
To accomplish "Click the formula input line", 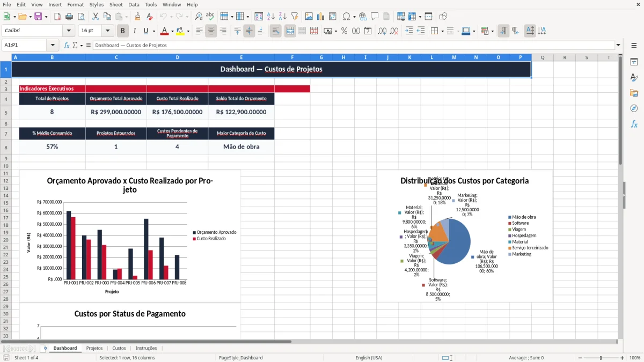I will tap(353, 45).
